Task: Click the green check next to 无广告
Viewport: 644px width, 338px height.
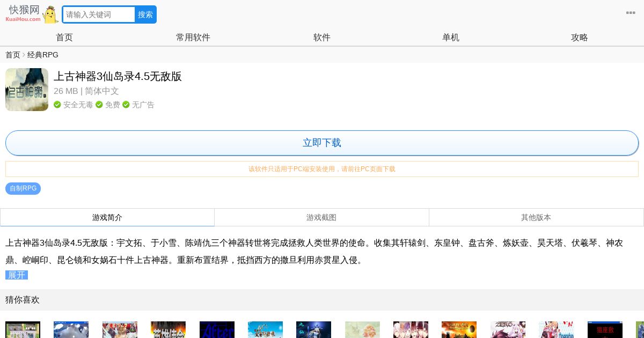Action: 126,105
